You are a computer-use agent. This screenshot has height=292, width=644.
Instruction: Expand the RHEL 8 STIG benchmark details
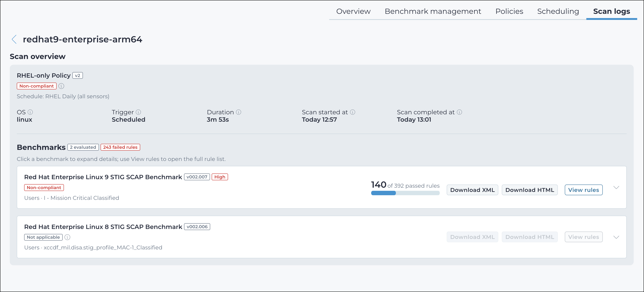coord(616,237)
